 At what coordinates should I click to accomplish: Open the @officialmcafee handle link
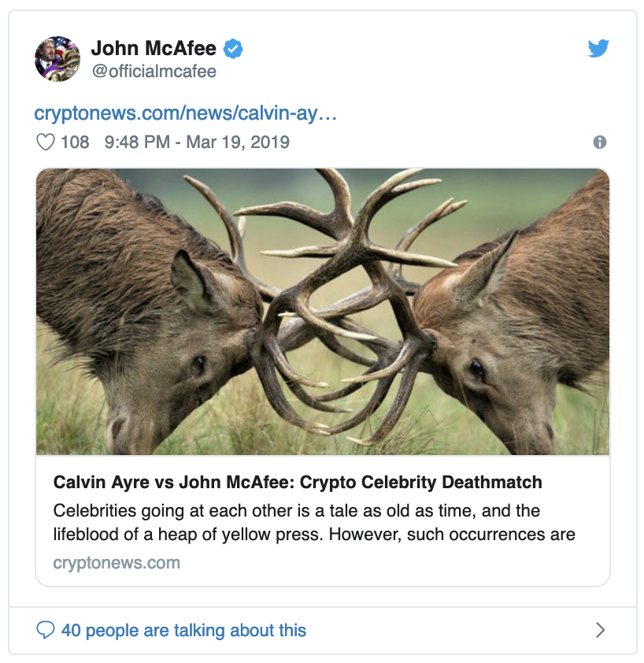pyautogui.click(x=154, y=72)
